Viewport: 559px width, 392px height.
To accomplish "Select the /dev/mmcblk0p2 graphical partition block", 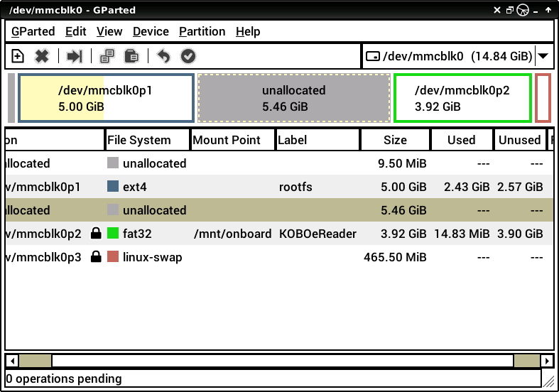I will point(462,98).
